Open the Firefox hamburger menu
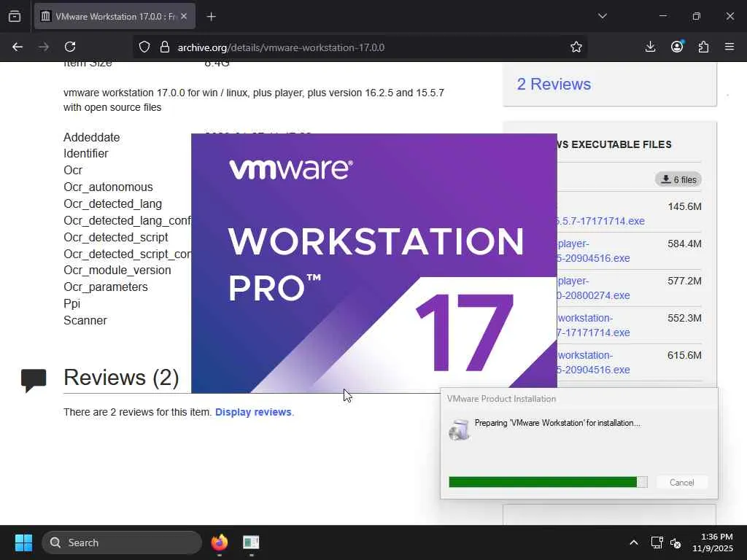The image size is (747, 560). (x=729, y=47)
